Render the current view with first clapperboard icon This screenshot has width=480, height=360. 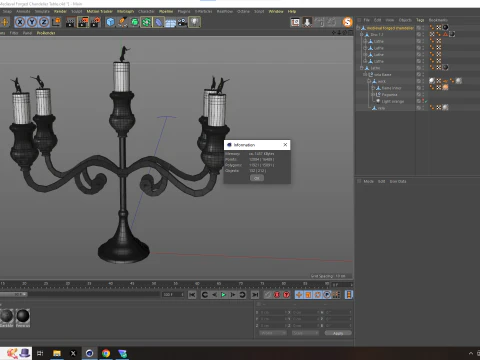71,22
